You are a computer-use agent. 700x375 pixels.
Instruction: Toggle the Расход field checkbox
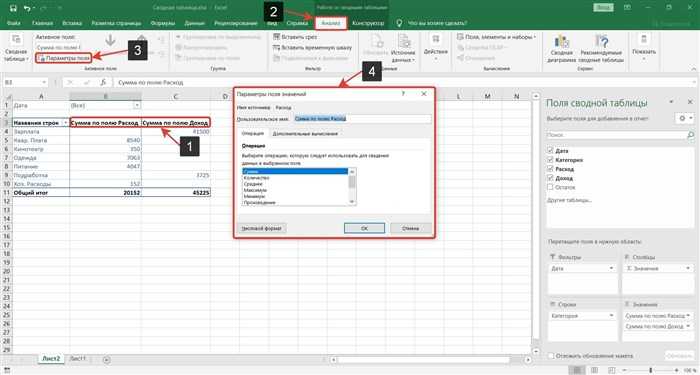click(x=550, y=169)
